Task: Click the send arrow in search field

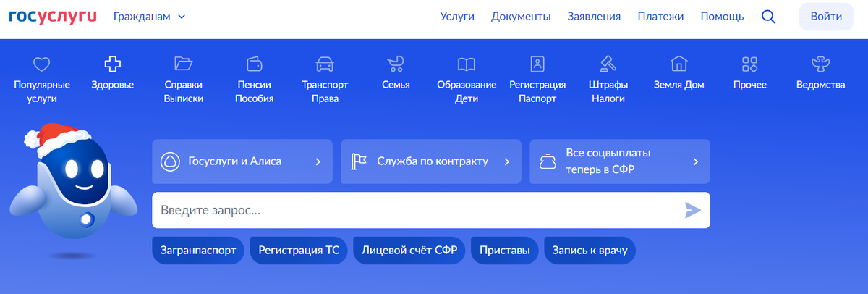Action: coord(693,210)
